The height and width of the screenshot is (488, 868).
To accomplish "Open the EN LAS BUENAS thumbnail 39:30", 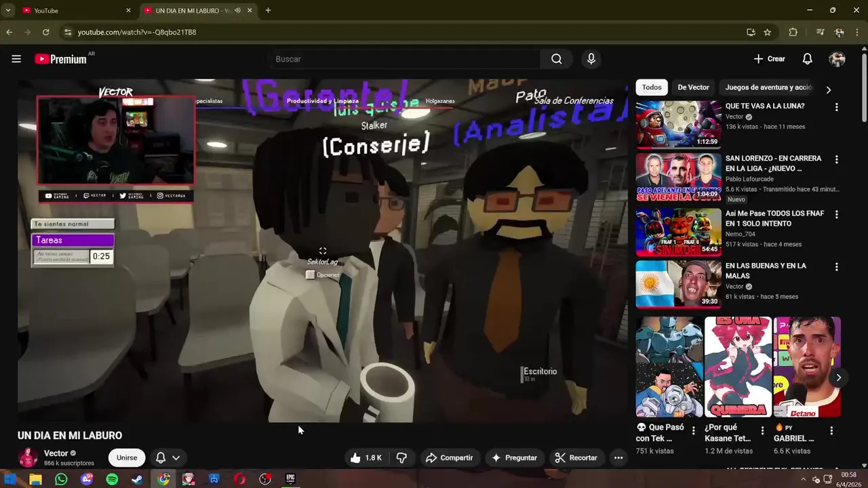I will click(678, 285).
